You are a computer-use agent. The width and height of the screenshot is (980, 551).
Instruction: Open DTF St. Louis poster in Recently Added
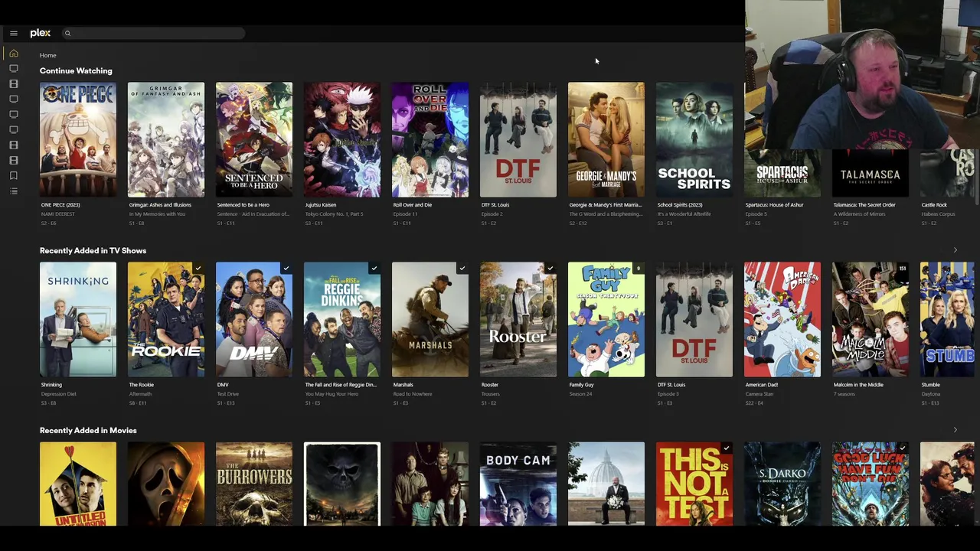click(694, 319)
